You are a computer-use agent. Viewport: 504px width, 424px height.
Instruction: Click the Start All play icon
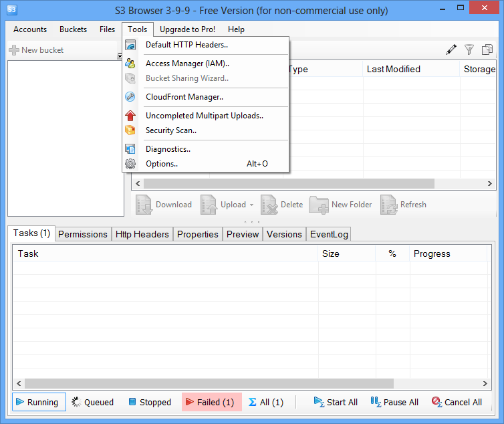319,402
